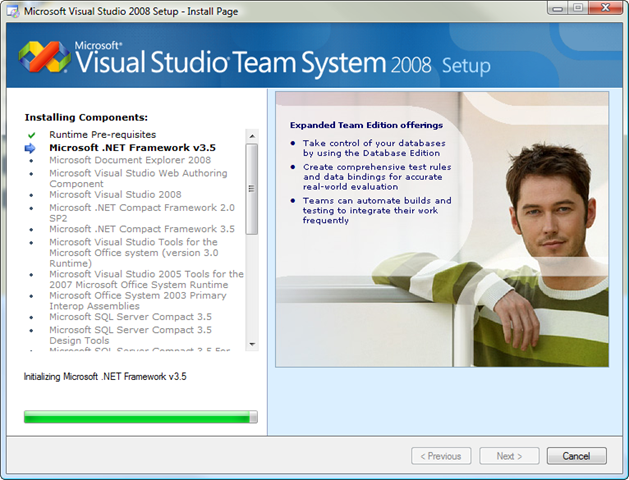The image size is (629, 480).
Task: Click the setup icon in the title bar
Action: 13,11
